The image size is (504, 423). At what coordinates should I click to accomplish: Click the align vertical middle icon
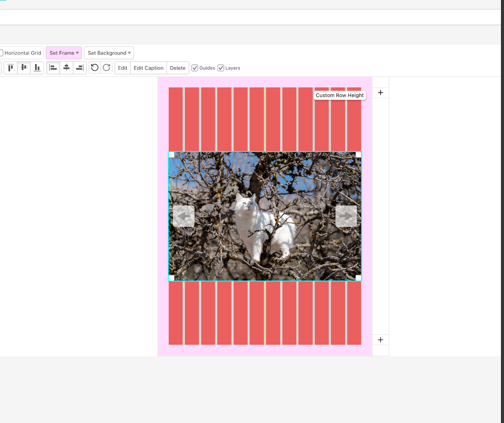tap(24, 68)
